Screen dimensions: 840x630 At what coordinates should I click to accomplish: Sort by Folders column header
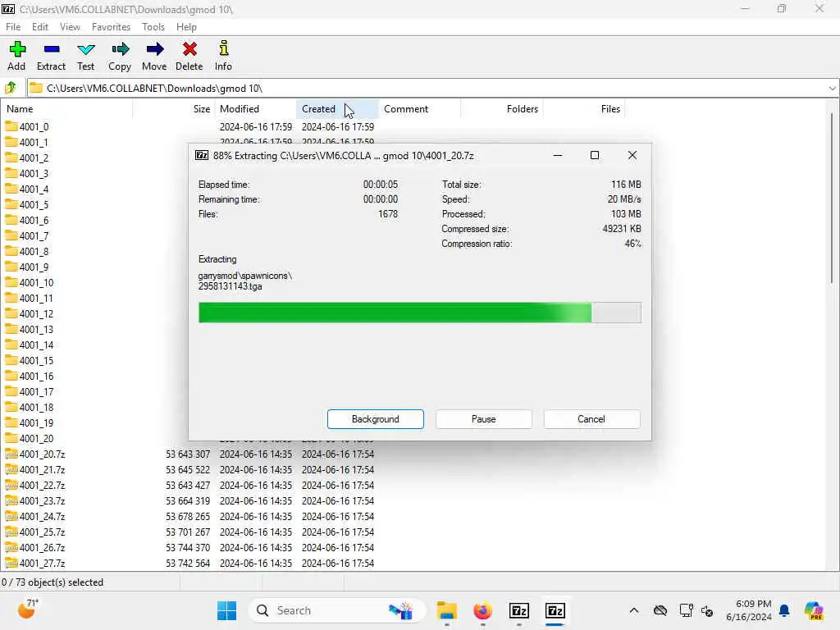(501, 109)
